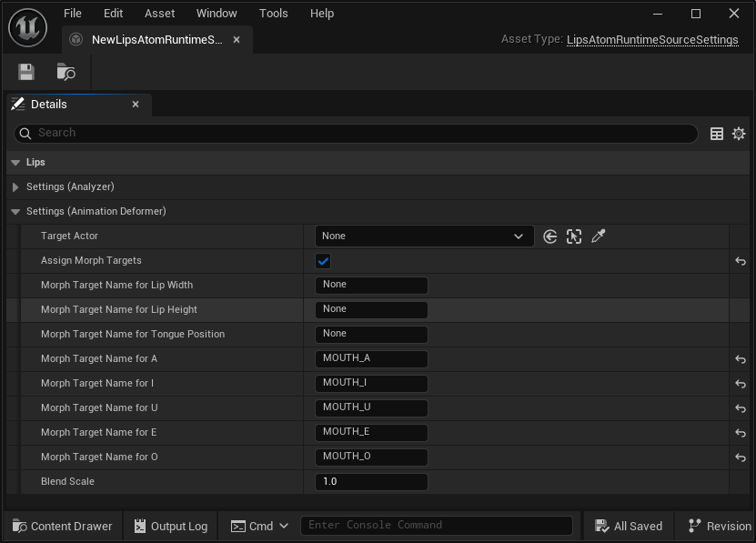Image resolution: width=756 pixels, height=543 pixels.
Task: Click the Use Selected arrow icon for Target Actor
Action: coord(549,236)
